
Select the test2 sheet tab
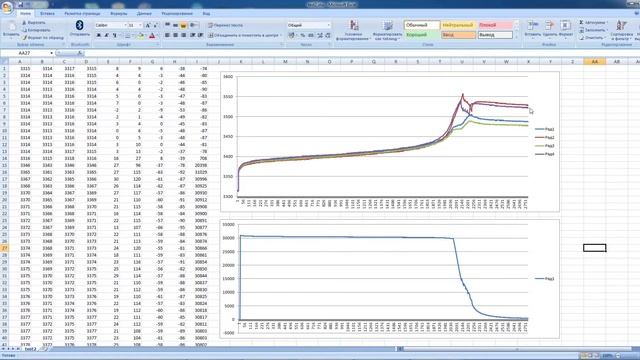point(30,349)
